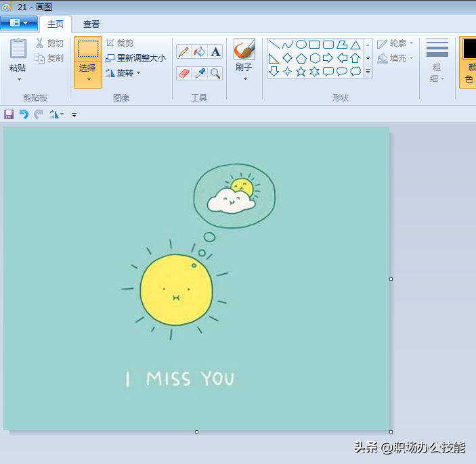476x464 pixels.
Task: Open the 刷子 brushes dropdown
Action: click(x=244, y=78)
